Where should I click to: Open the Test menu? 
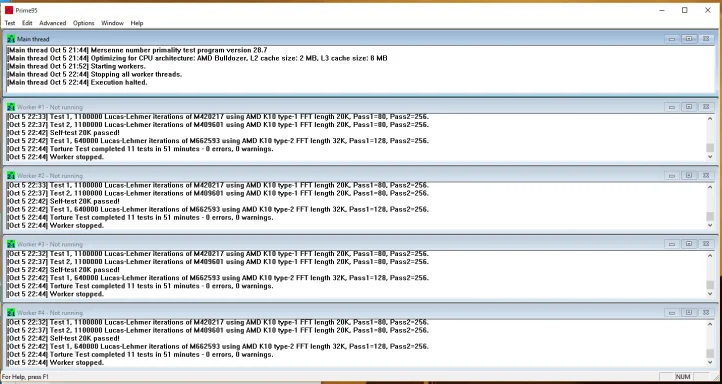click(x=10, y=23)
